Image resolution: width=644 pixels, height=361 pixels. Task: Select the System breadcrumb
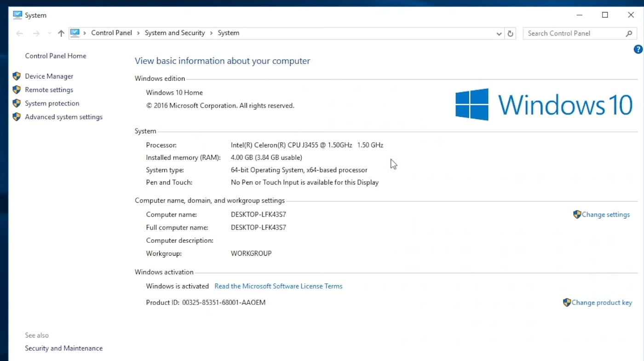click(229, 33)
